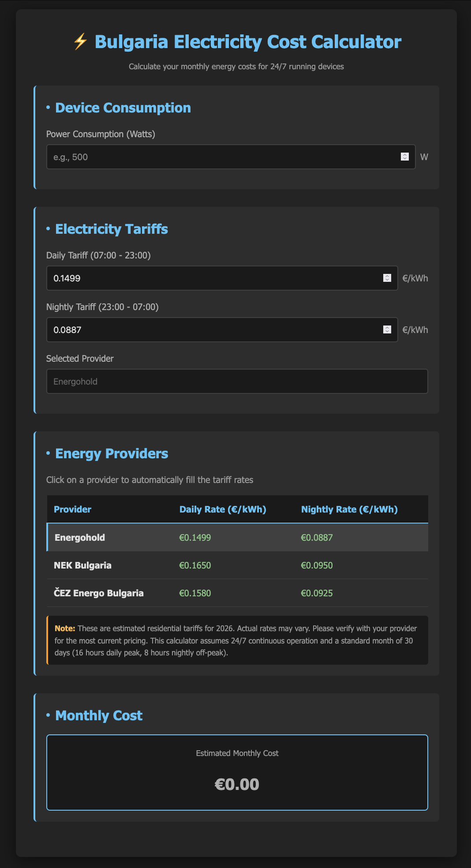Click the tariff Note disclaimer box
The height and width of the screenshot is (868, 471).
click(237, 640)
